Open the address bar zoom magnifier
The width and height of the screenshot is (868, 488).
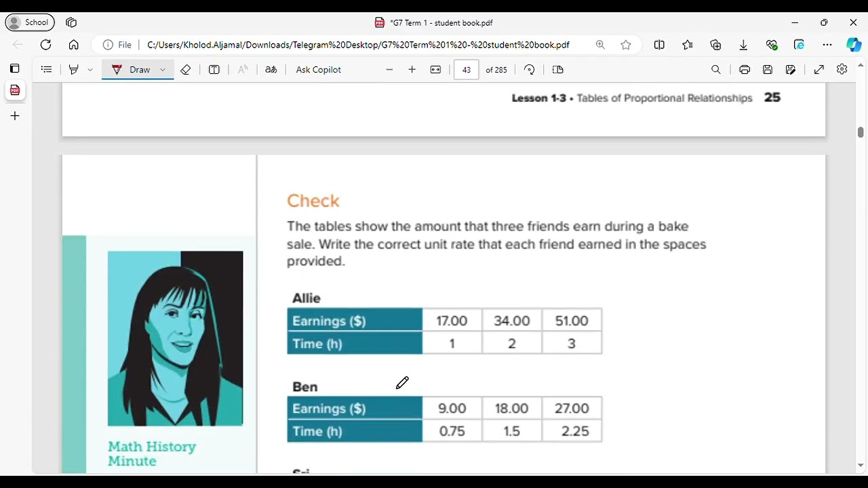click(600, 45)
